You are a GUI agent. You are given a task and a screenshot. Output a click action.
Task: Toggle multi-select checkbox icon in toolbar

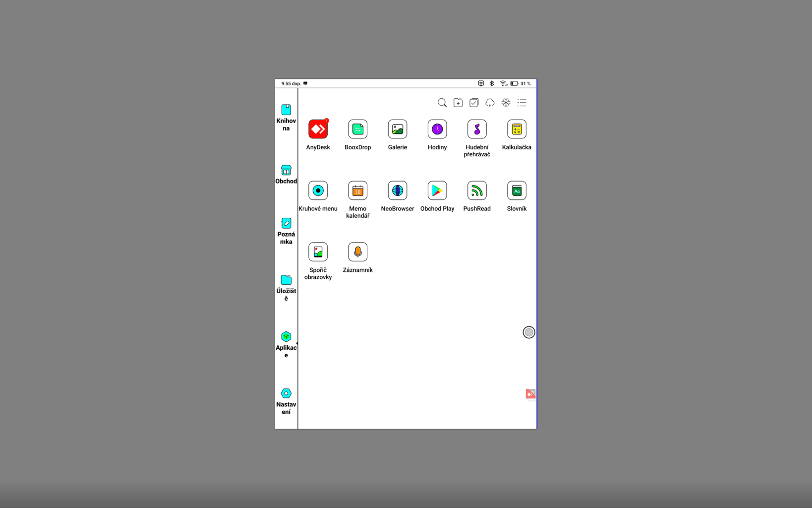474,103
